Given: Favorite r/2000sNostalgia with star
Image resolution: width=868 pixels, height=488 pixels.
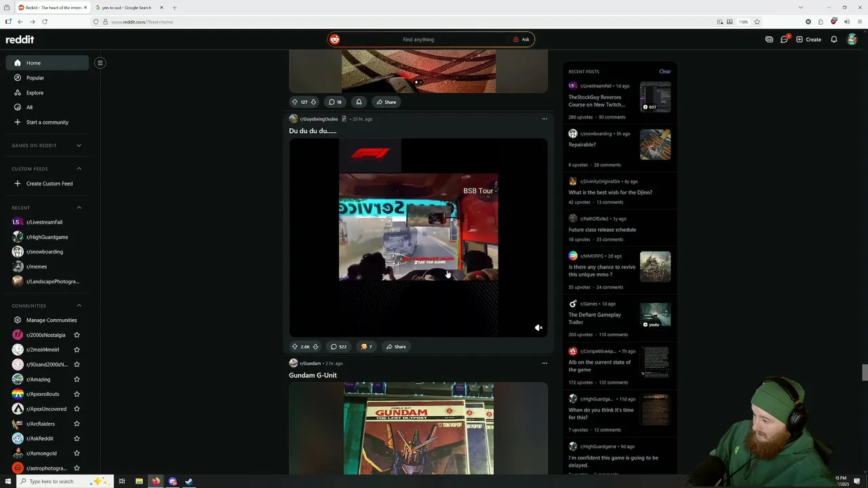Looking at the screenshot, I should tap(77, 335).
